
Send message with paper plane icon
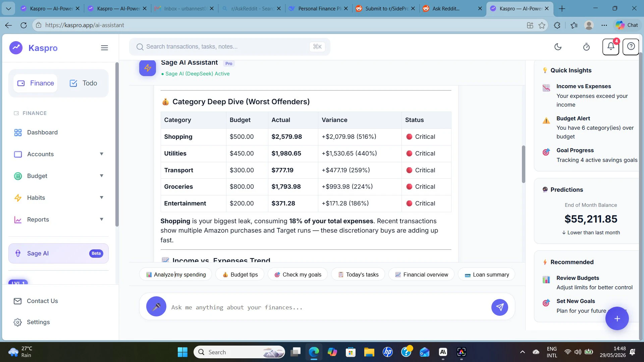tap(499, 307)
